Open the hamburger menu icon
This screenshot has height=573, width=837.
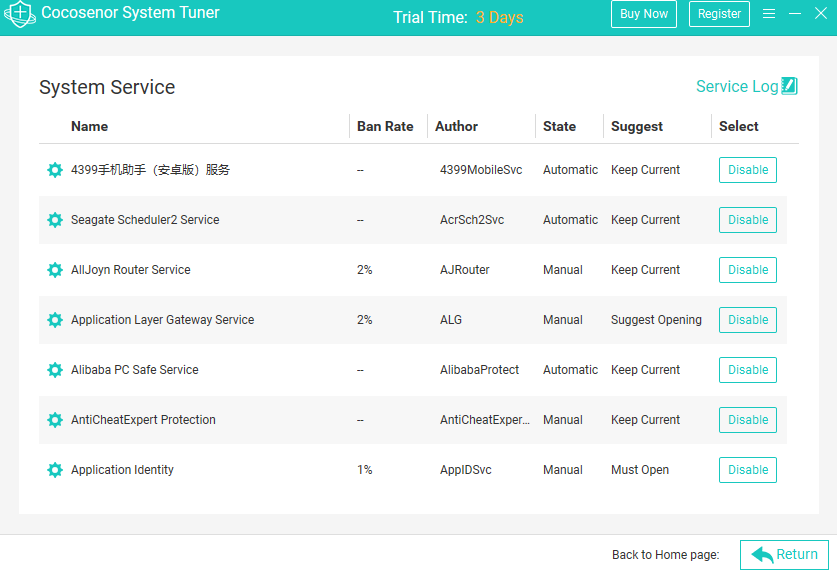tap(769, 13)
